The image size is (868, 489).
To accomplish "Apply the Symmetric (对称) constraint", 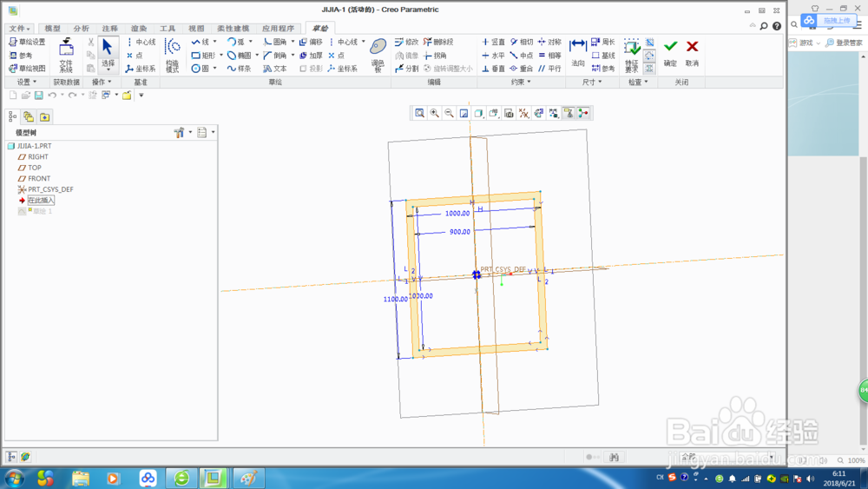I will pos(549,42).
